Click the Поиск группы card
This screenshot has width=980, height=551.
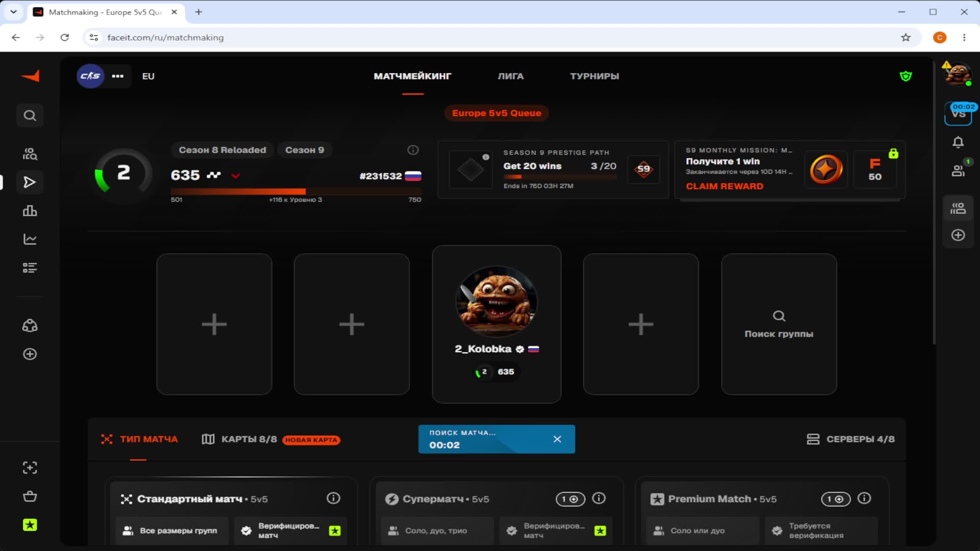779,324
